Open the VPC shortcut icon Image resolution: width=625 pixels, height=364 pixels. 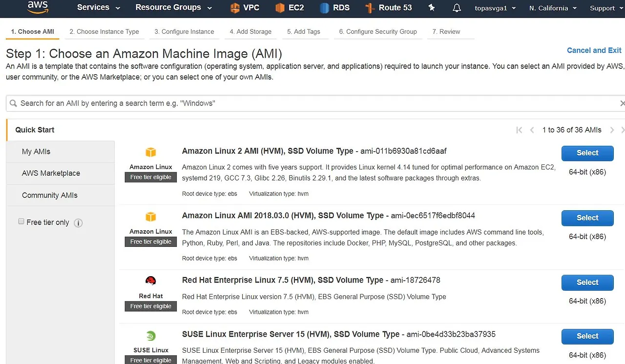[x=235, y=8]
